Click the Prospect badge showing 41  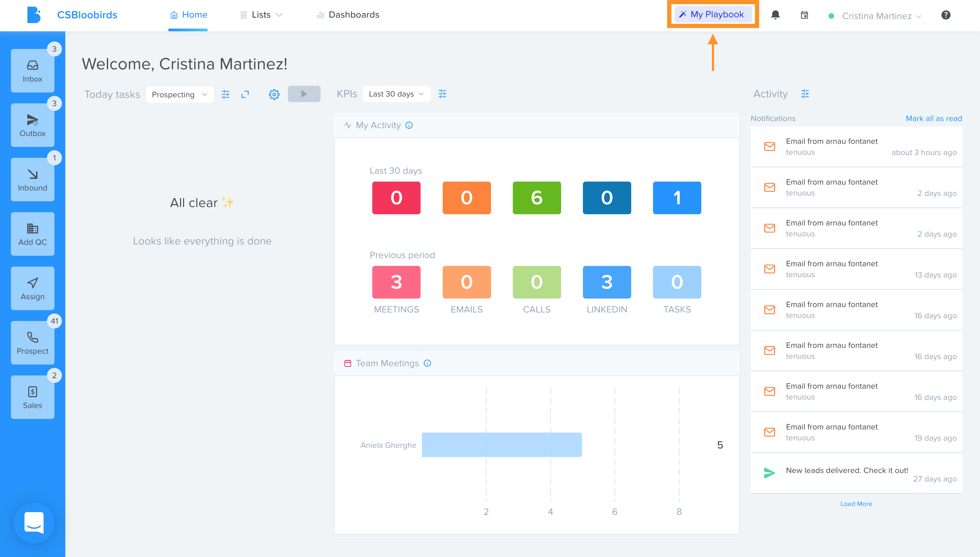54,321
